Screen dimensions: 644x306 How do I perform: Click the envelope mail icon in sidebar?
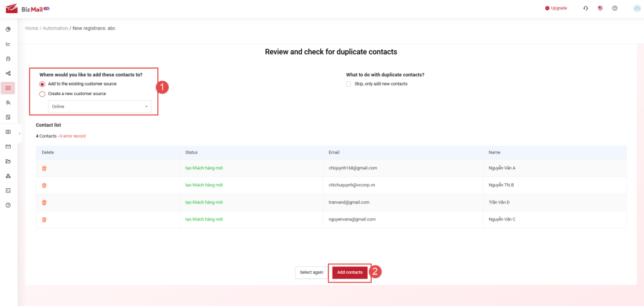coord(8,147)
